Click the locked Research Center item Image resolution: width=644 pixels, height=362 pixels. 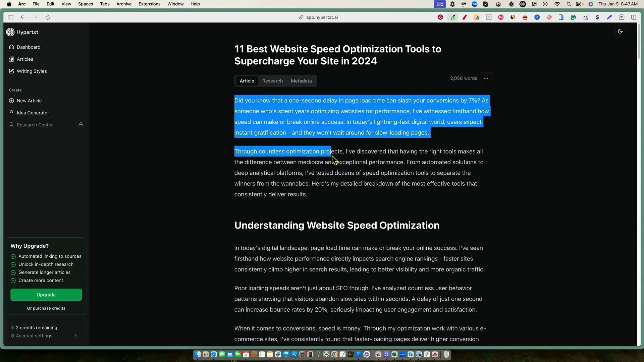click(35, 125)
